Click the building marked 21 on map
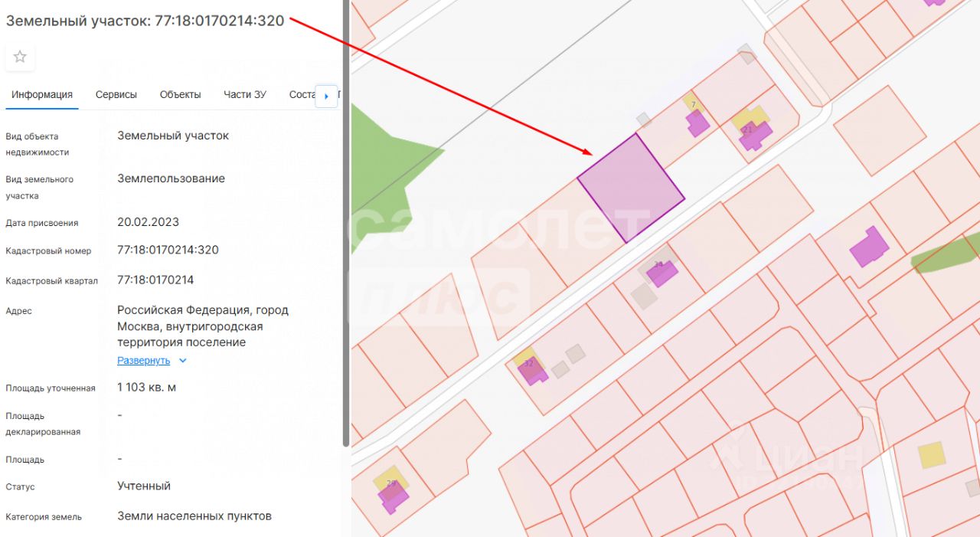The width and height of the screenshot is (980, 537). coord(755,135)
